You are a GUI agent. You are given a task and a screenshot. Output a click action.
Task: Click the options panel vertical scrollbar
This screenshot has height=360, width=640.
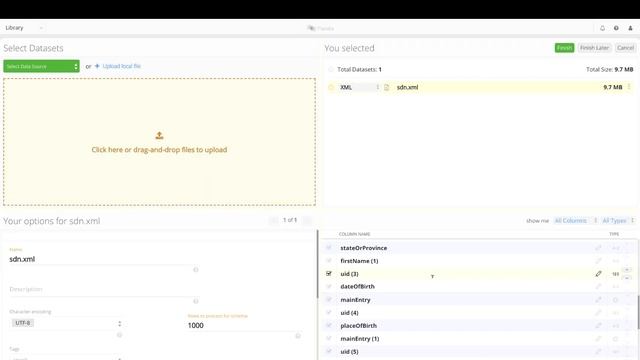click(x=318, y=264)
